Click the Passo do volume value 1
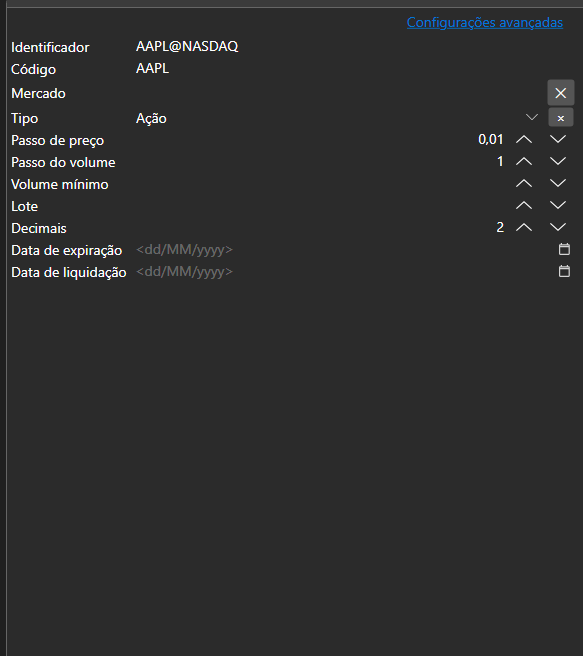The width and height of the screenshot is (583, 656). point(500,161)
